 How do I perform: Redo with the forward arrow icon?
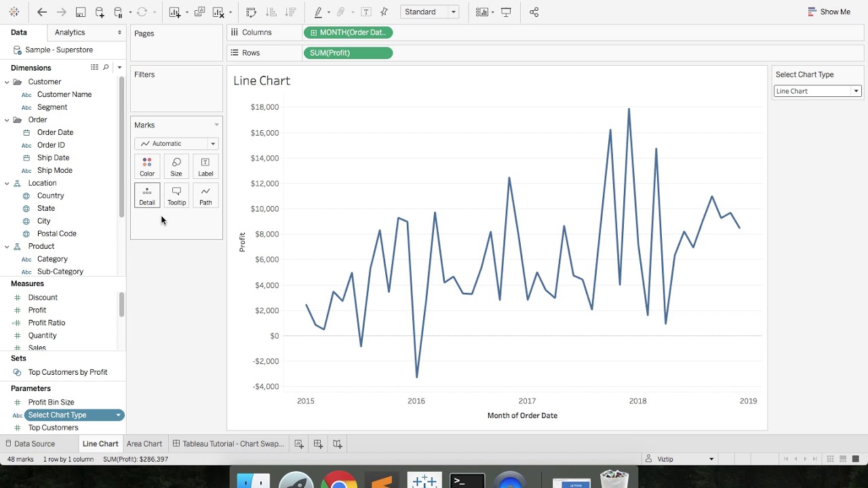61,12
